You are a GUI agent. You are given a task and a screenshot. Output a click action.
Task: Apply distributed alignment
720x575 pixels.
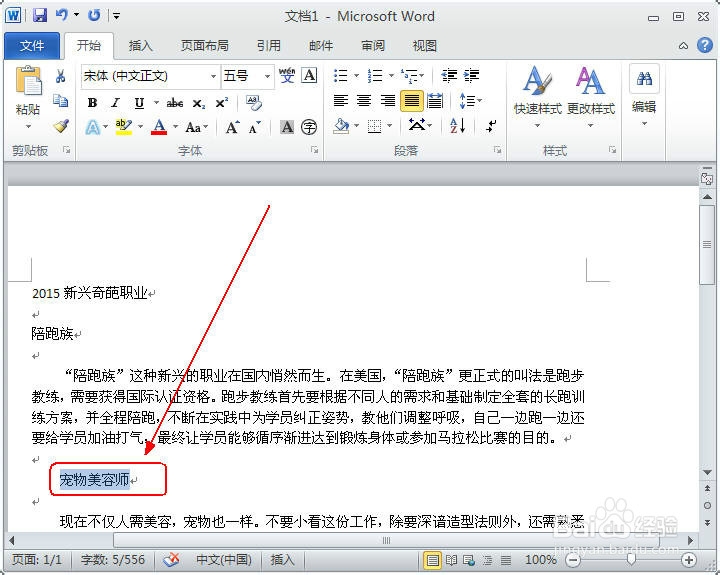435,101
